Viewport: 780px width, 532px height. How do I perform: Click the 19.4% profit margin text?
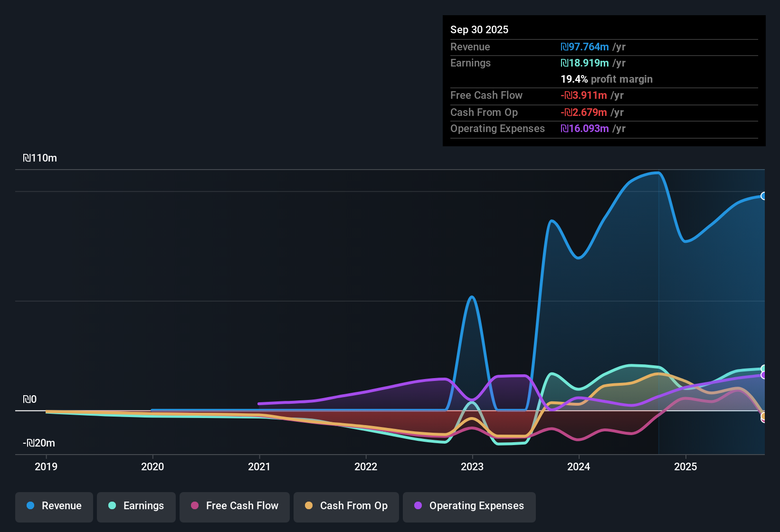[607, 79]
